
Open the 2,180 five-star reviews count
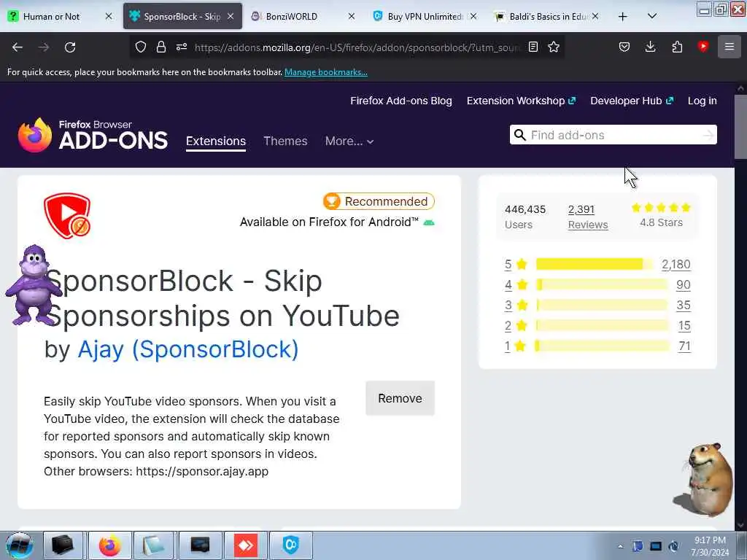(676, 264)
